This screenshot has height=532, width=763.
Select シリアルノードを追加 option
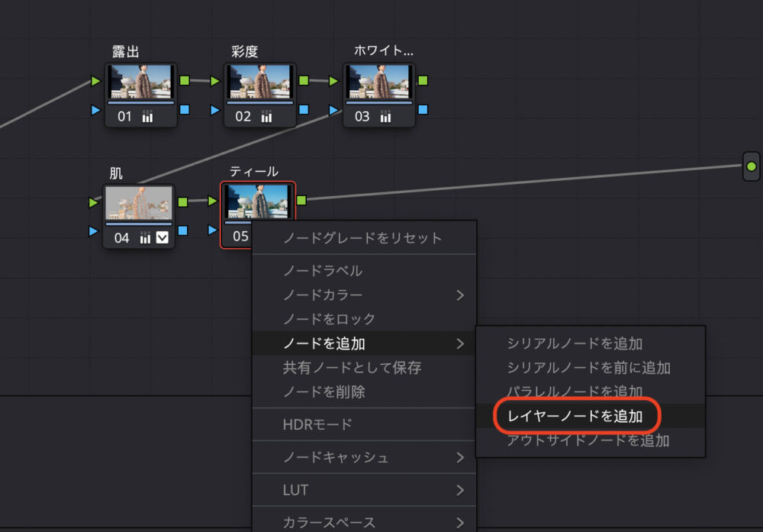tap(575, 343)
